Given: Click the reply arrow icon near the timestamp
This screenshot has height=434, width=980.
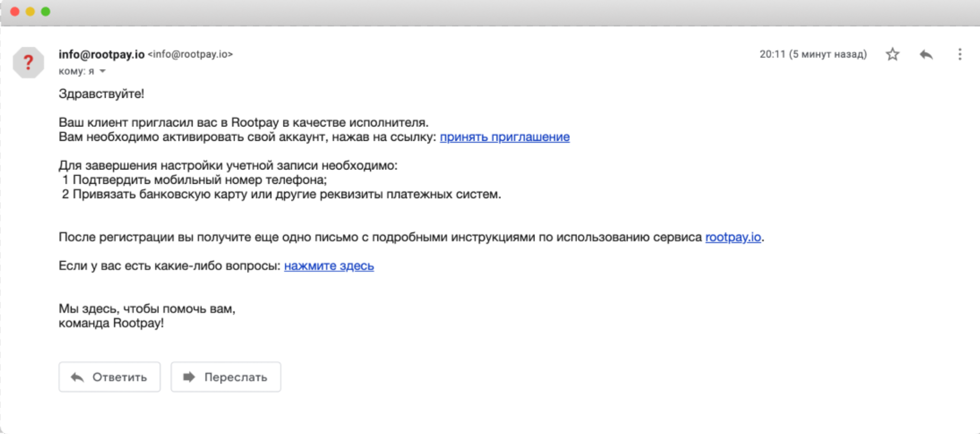Looking at the screenshot, I should [x=926, y=54].
